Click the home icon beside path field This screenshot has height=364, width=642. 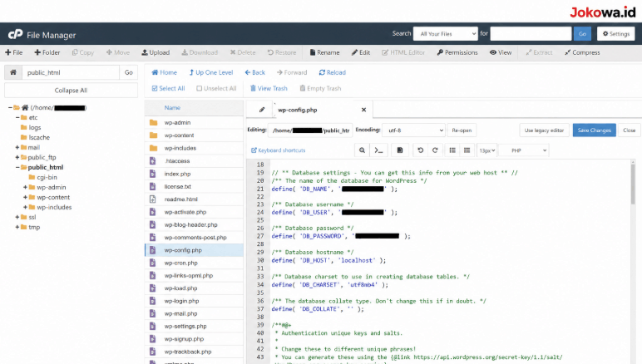(13, 72)
